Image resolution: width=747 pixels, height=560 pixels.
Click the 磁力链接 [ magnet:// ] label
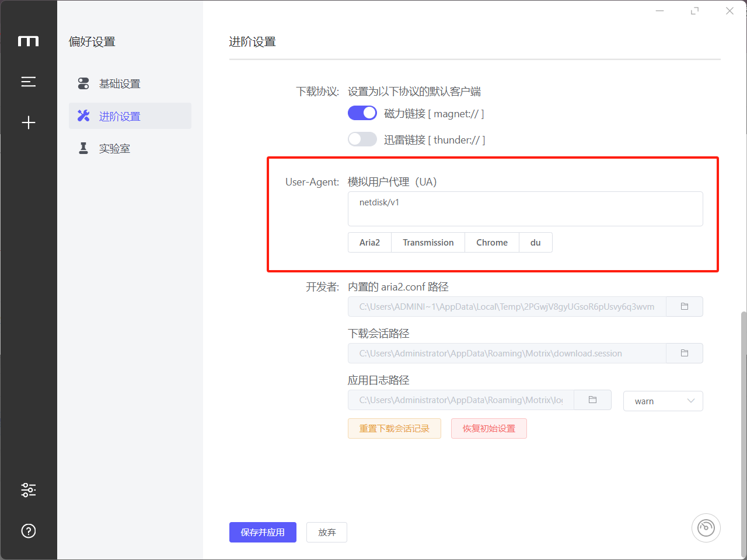(434, 114)
